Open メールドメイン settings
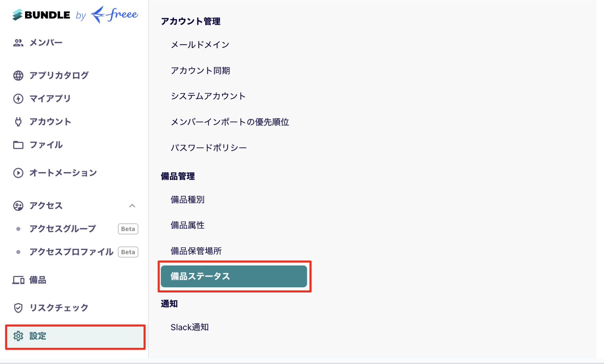Viewport: 604px width, 364px height. click(x=200, y=45)
